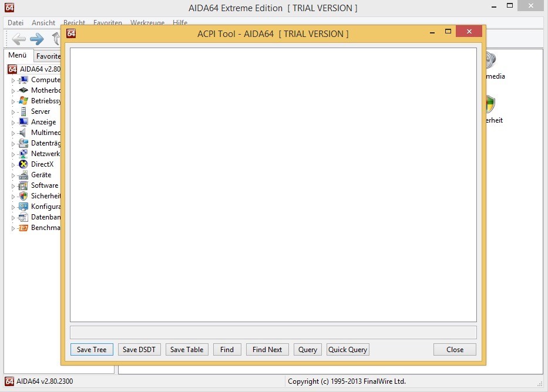Expand the Motherboard tree node
Viewport: 548px width, 392px height.
click(x=13, y=91)
